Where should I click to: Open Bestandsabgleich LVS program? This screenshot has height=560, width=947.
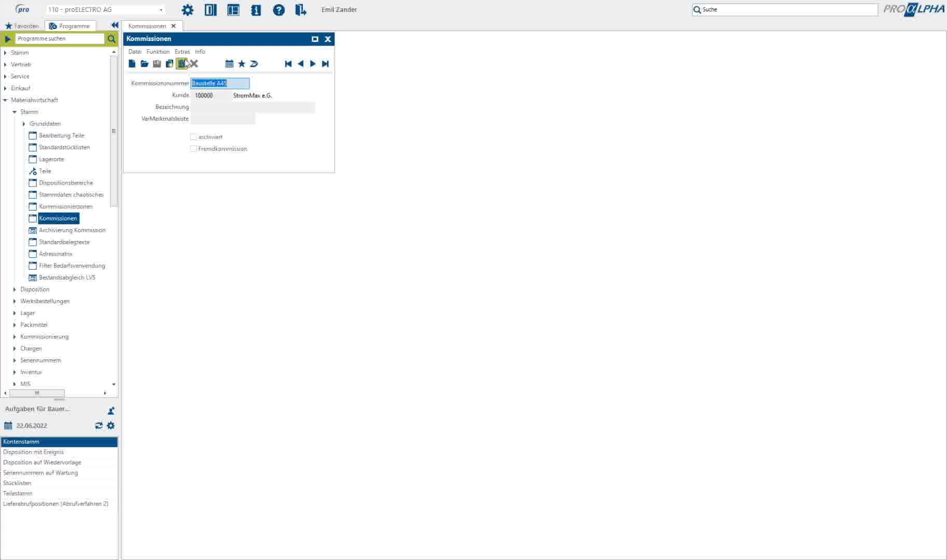click(67, 277)
